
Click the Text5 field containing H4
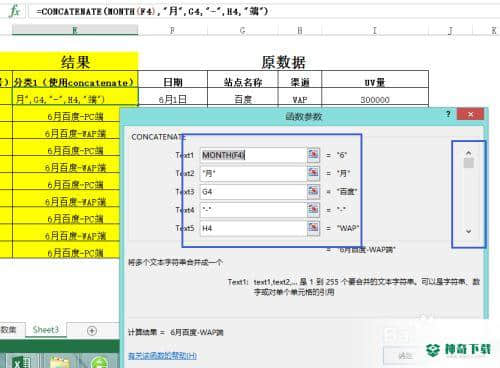253,228
